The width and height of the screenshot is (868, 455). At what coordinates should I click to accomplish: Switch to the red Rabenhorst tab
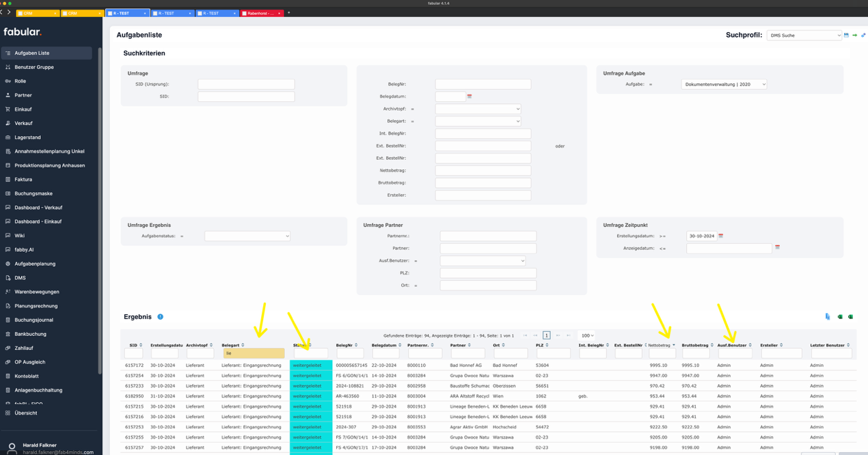click(x=261, y=13)
